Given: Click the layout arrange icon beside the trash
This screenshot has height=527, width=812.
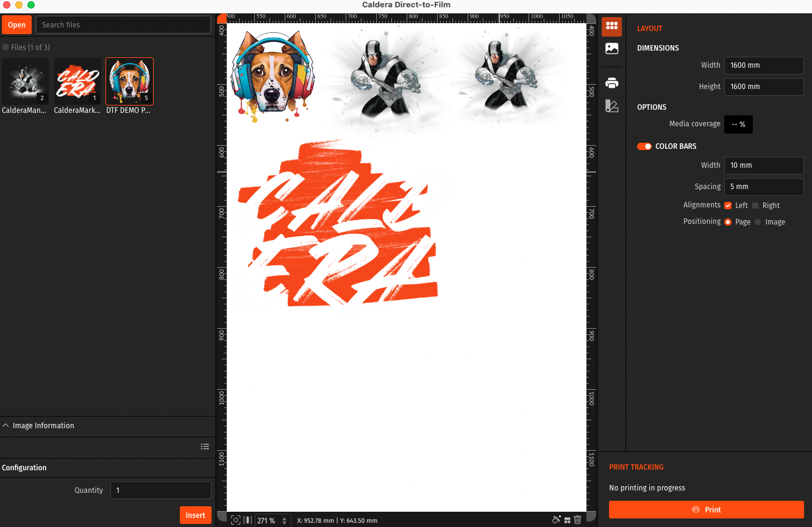Looking at the screenshot, I should [567, 520].
